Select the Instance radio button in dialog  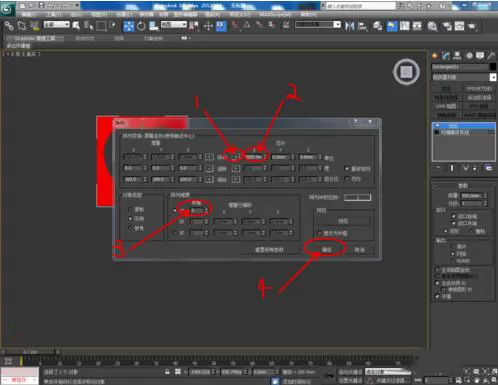(130, 219)
